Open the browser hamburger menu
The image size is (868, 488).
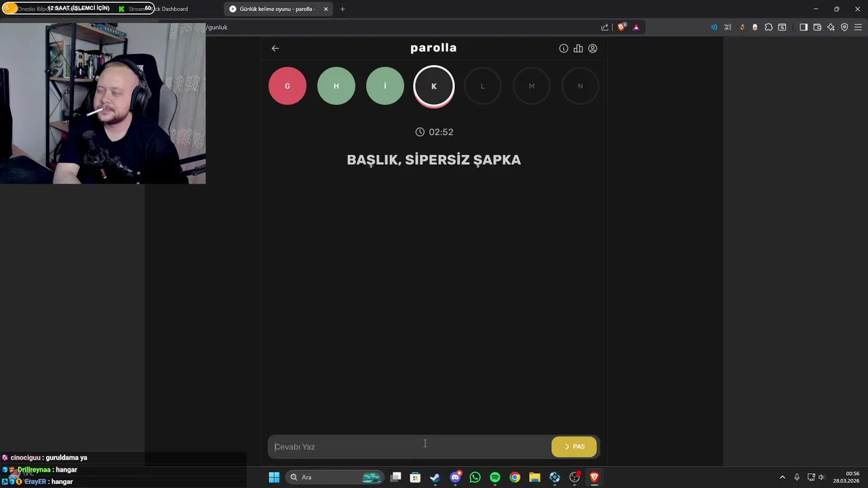click(x=858, y=27)
